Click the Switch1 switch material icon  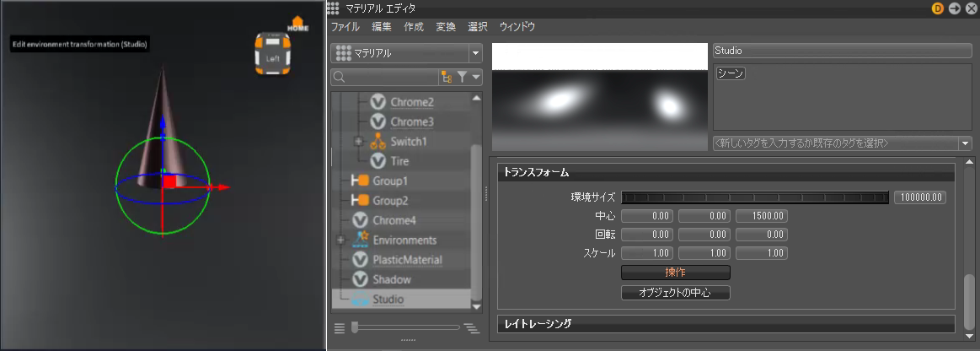click(x=378, y=142)
